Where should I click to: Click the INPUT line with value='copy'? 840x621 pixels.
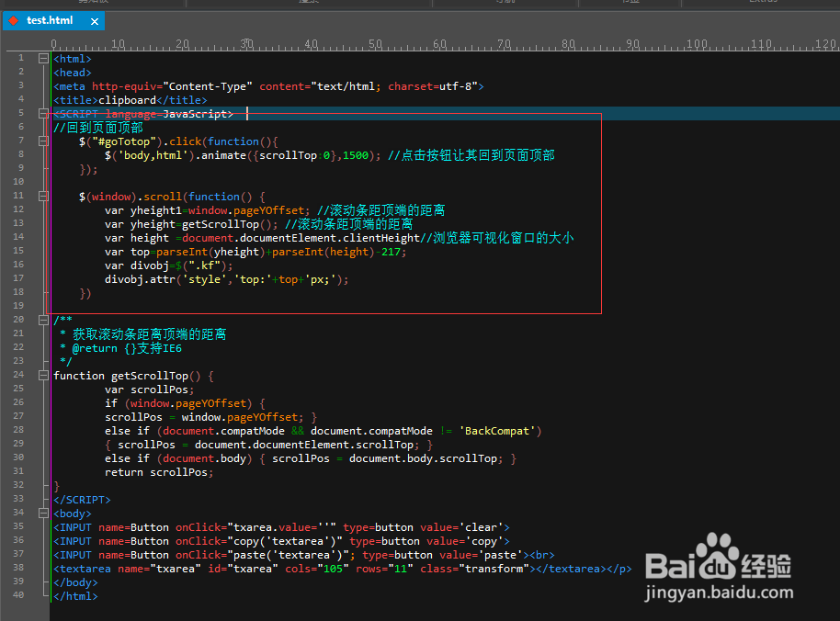281,541
